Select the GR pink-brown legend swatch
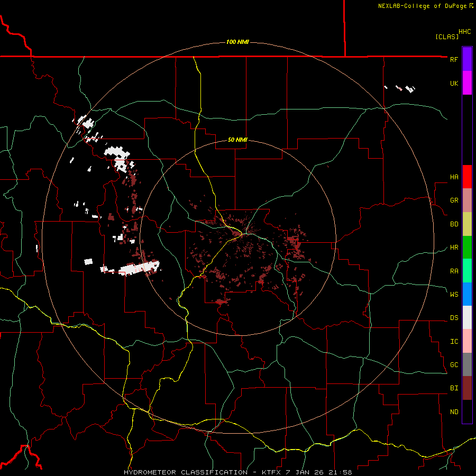This screenshot has width=476, height=476. [x=467, y=200]
